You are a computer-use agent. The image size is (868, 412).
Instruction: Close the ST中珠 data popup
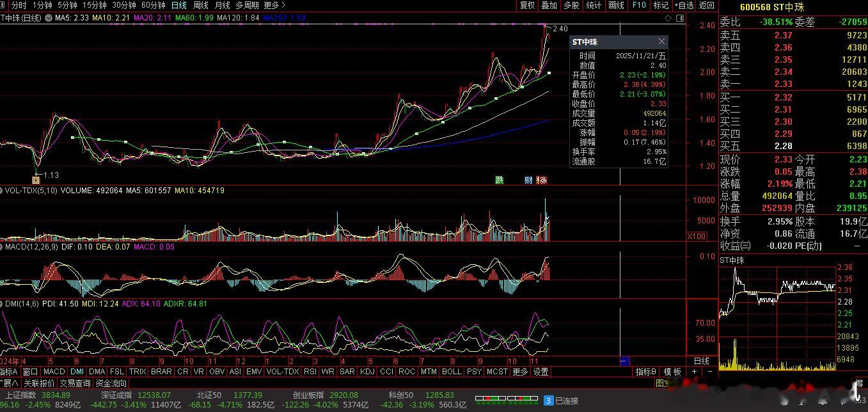661,42
